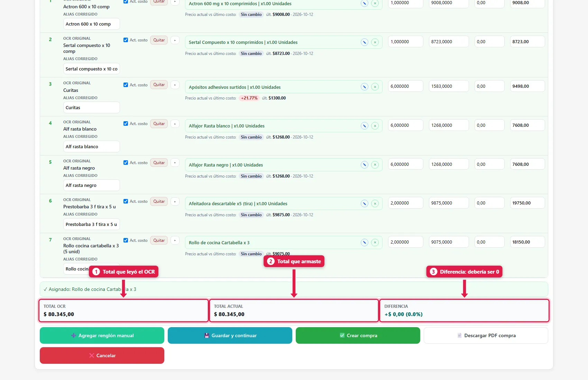This screenshot has width=588, height=380.
Task: Click Quitar on Prestobarba row 6
Action: pos(159,201)
